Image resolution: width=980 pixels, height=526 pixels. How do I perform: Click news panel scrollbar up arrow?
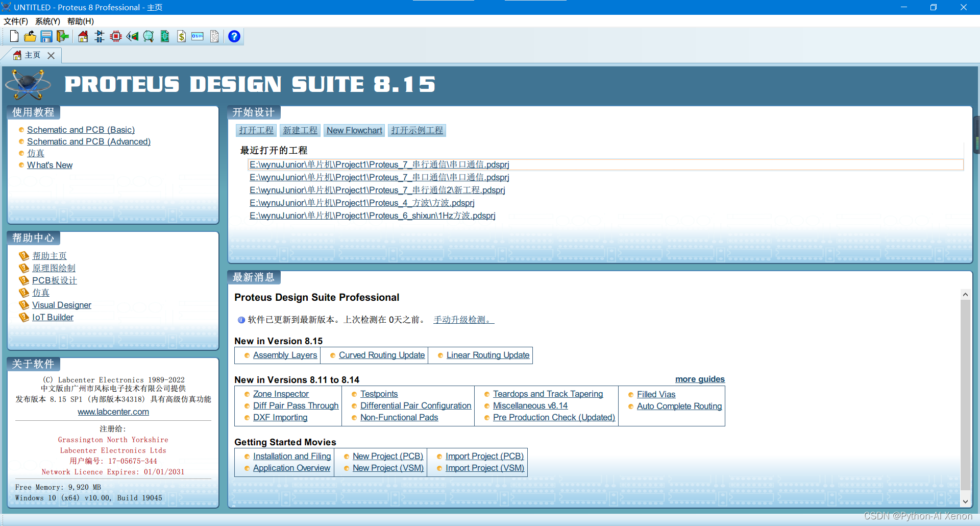(965, 295)
